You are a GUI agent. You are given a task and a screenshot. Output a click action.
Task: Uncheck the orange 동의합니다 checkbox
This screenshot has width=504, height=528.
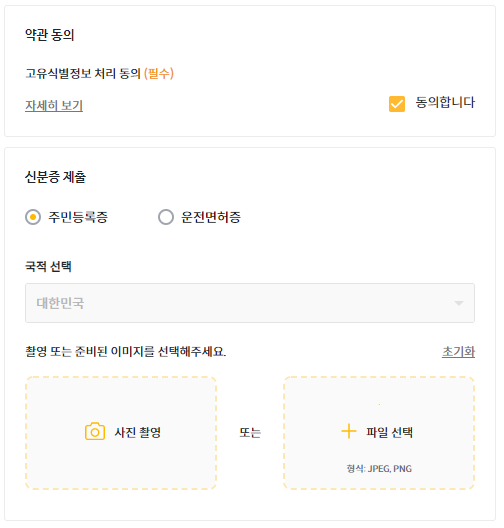(397, 104)
